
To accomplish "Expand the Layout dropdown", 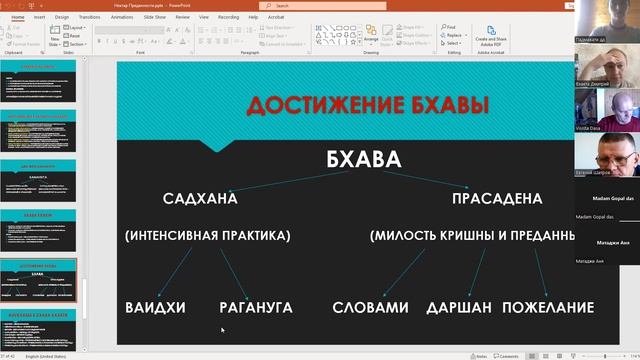I will (75, 27).
